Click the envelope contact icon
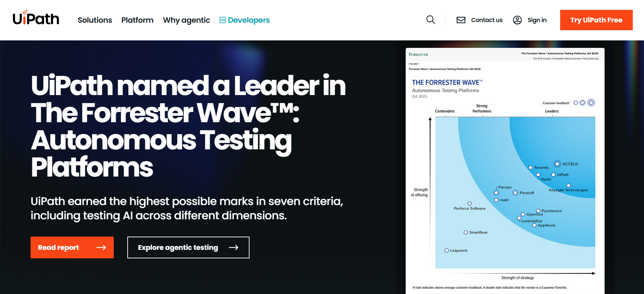Image resolution: width=644 pixels, height=294 pixels. tap(461, 20)
